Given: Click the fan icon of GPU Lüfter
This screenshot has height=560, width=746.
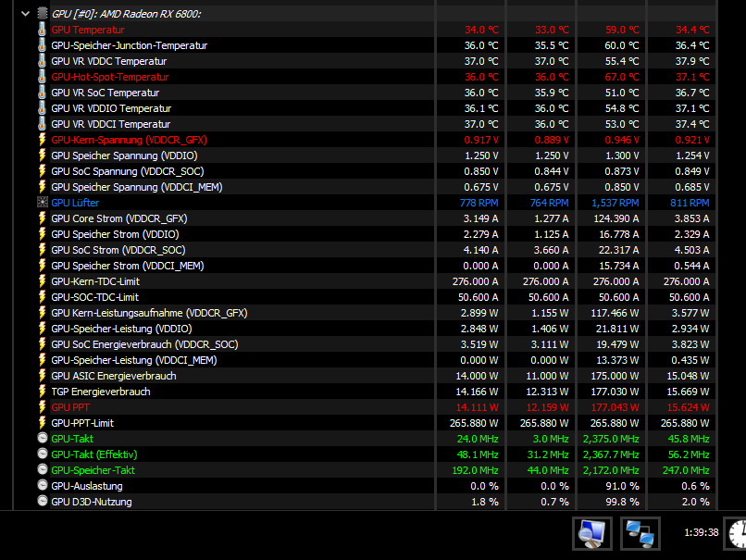Looking at the screenshot, I should point(43,202).
